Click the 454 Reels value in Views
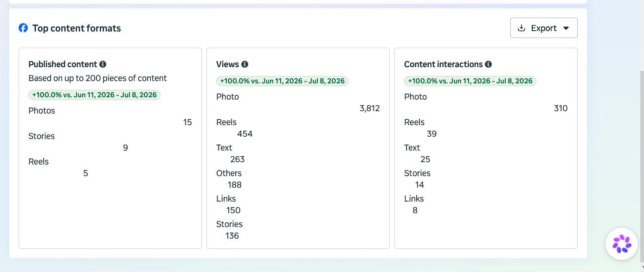Screen dimensions: 644x272 click(245, 134)
